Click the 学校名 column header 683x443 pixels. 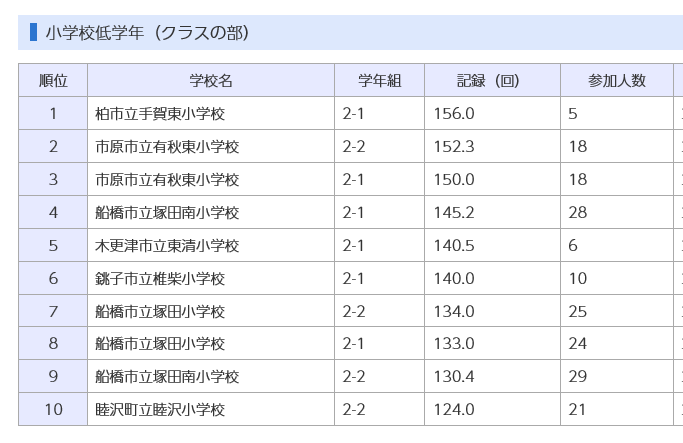coord(210,80)
